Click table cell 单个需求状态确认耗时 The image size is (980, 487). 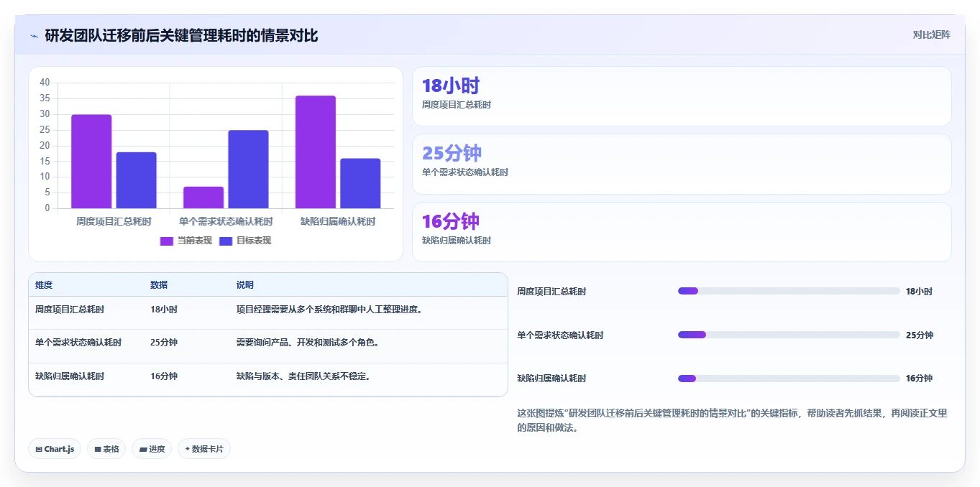(78, 343)
